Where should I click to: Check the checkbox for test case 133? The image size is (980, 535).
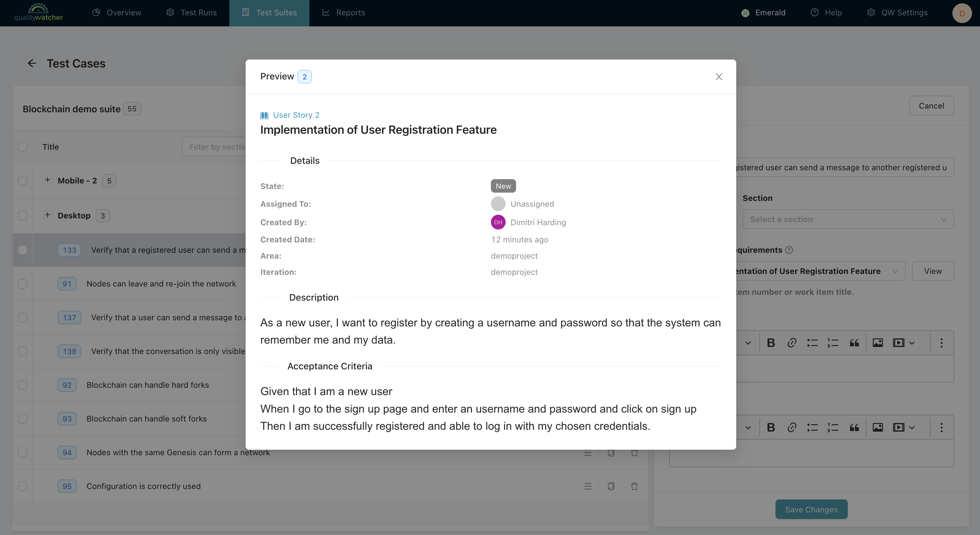click(23, 250)
